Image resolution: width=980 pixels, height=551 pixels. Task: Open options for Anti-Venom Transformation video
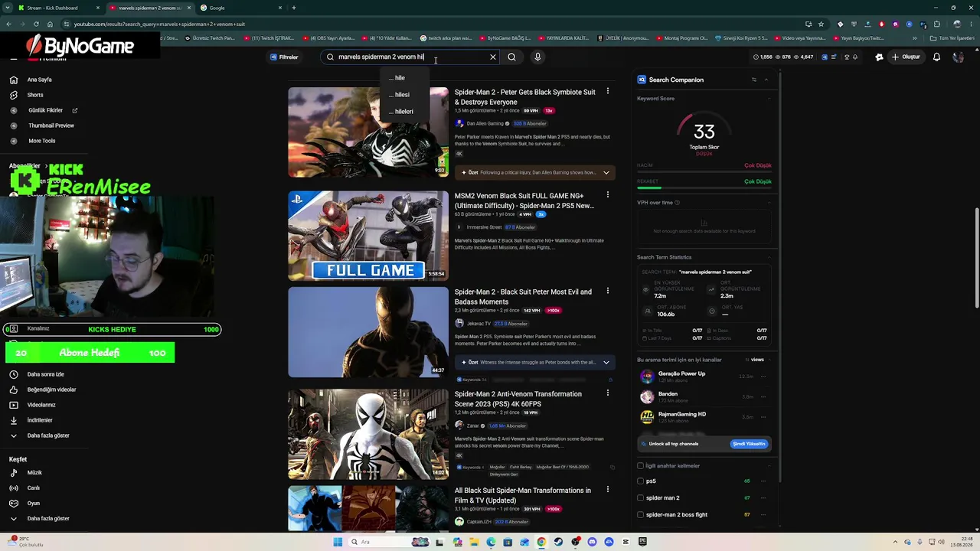click(608, 393)
